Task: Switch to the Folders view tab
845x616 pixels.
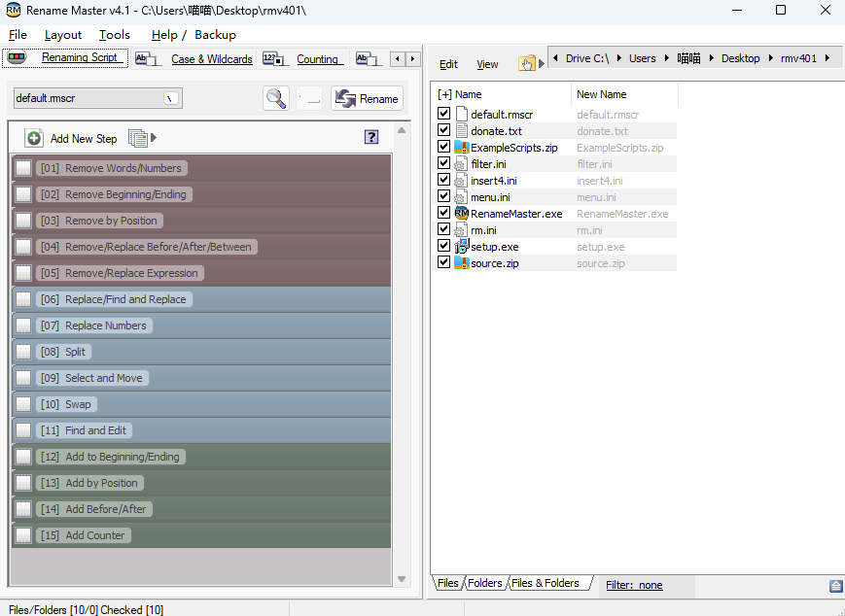Action: [x=485, y=583]
